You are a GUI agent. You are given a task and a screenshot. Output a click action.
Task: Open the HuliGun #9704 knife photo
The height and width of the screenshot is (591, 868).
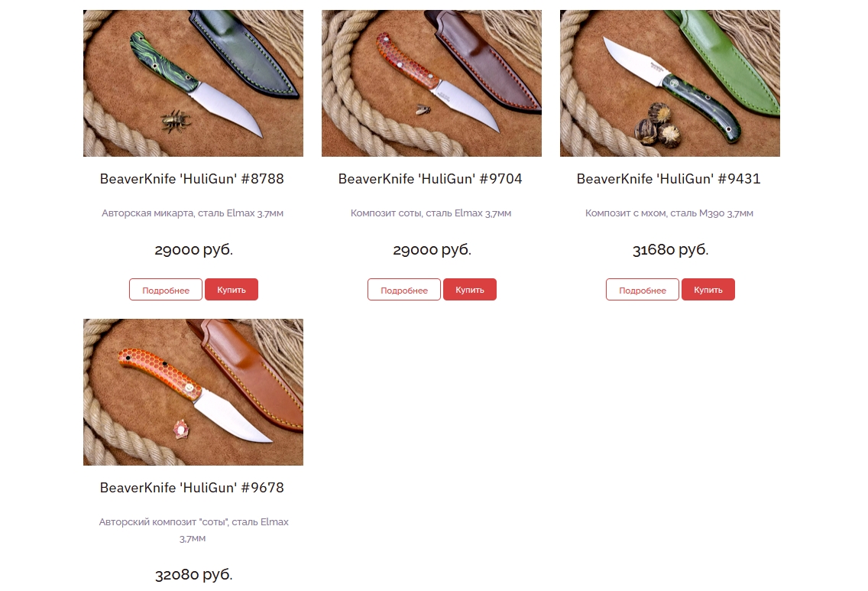click(431, 83)
